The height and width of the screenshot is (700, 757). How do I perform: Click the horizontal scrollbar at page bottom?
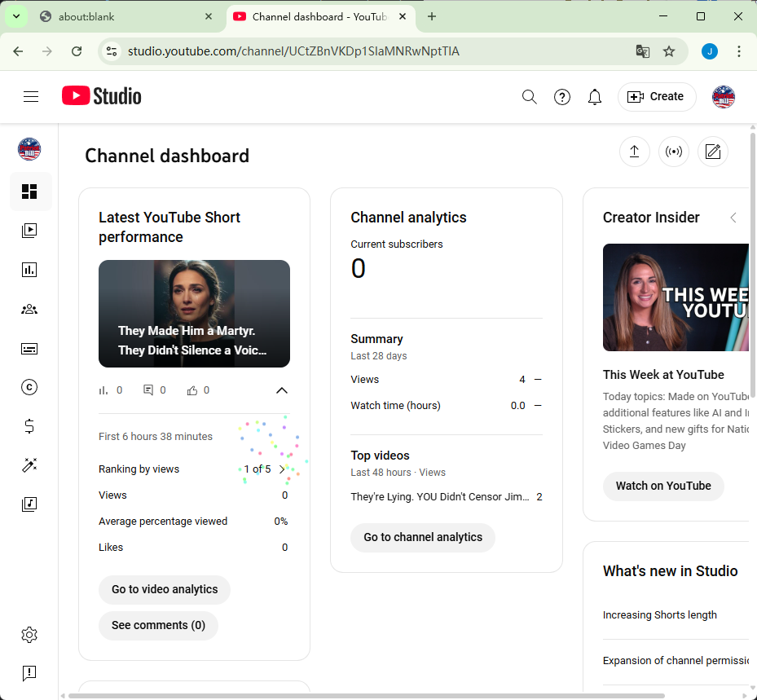pos(367,696)
